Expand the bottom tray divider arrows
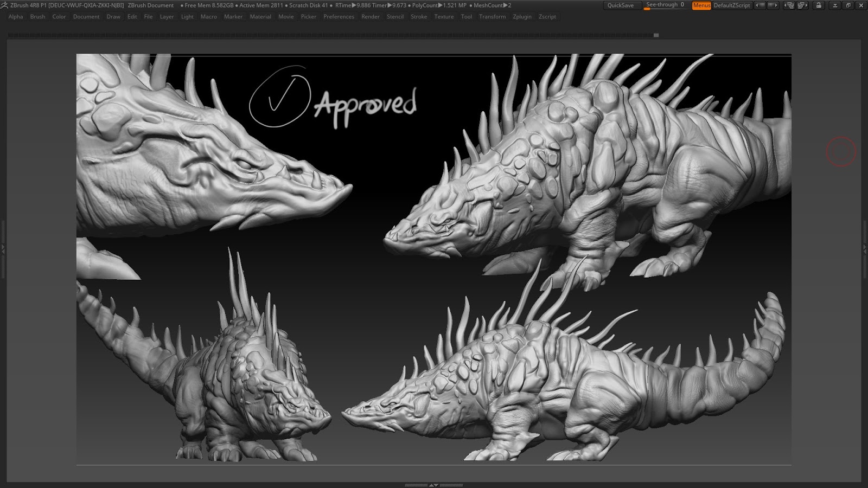Screen dimensions: 868x488 pos(434,485)
